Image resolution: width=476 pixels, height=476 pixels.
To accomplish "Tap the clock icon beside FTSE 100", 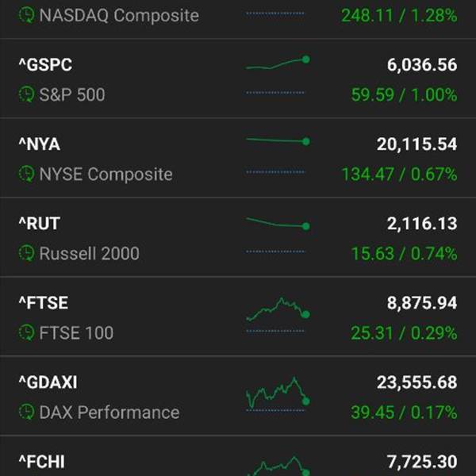I will point(26,332).
